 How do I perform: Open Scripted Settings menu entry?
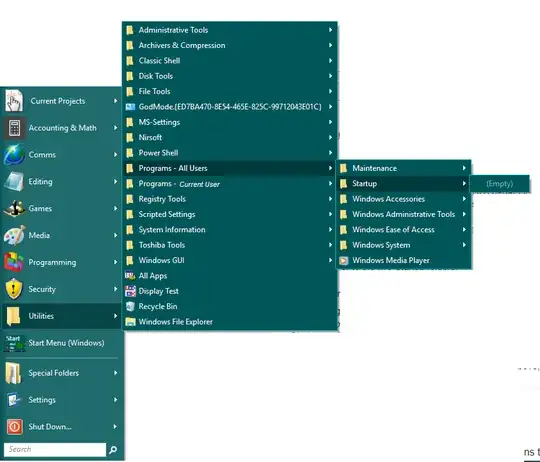230,214
